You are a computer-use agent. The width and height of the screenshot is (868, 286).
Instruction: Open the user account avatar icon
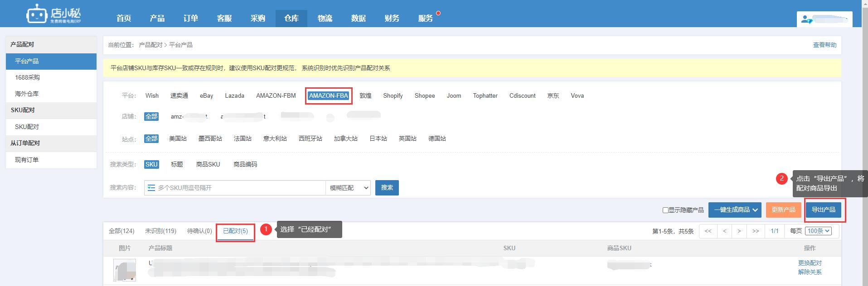pos(806,20)
